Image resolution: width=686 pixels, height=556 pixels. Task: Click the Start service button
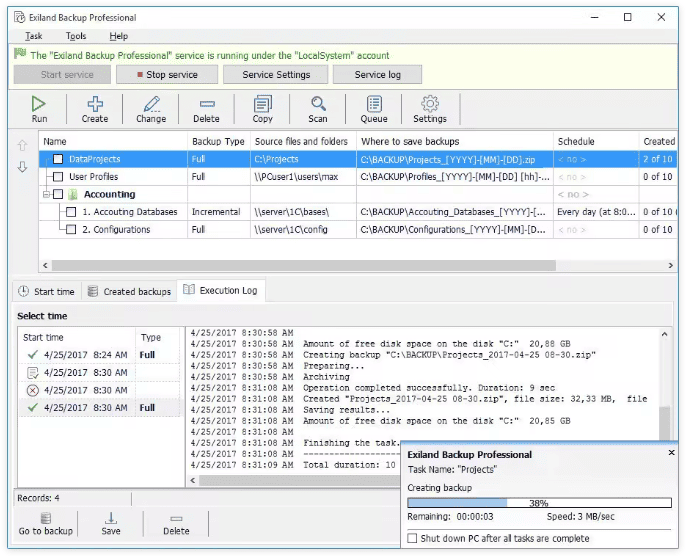[x=62, y=75]
